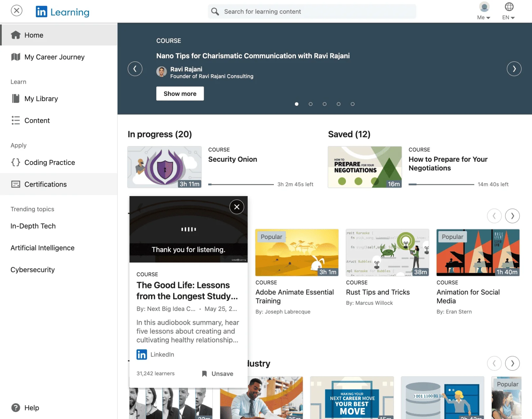Image resolution: width=532 pixels, height=419 pixels.
Task: Click Ravi Rajani's instructor avatar
Action: [161, 72]
